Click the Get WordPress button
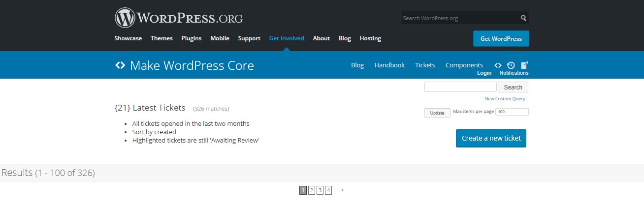Image resolution: width=644 pixels, height=205 pixels. pyautogui.click(x=501, y=39)
